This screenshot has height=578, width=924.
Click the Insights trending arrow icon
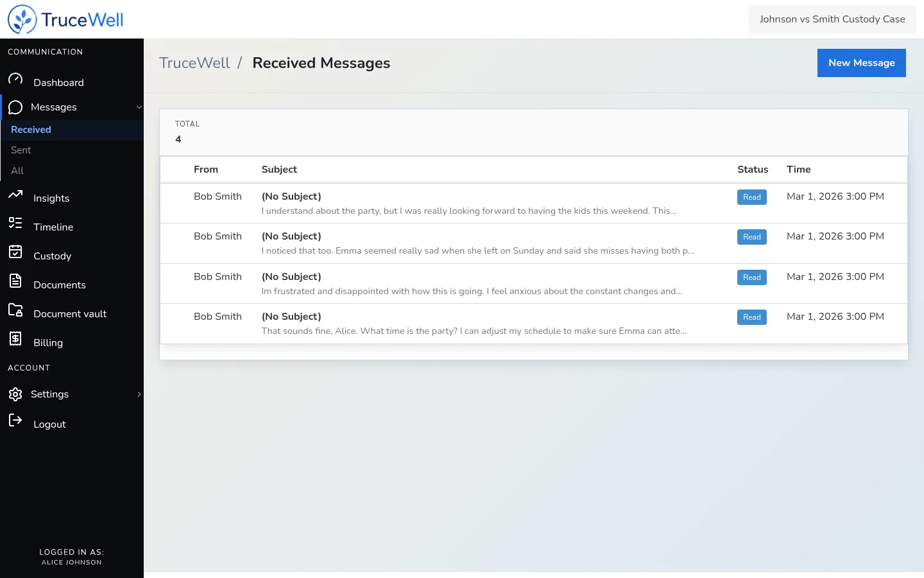pos(15,195)
